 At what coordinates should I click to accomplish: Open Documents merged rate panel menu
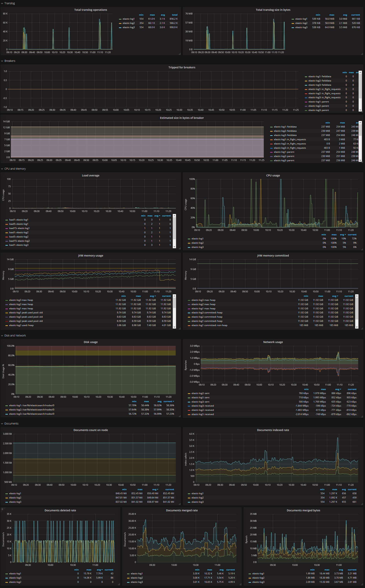tap(182, 510)
